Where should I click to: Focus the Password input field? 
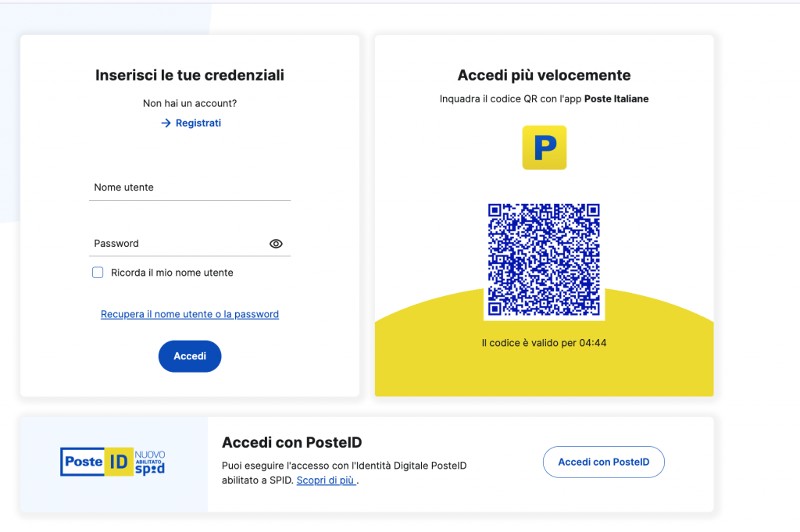click(178, 244)
